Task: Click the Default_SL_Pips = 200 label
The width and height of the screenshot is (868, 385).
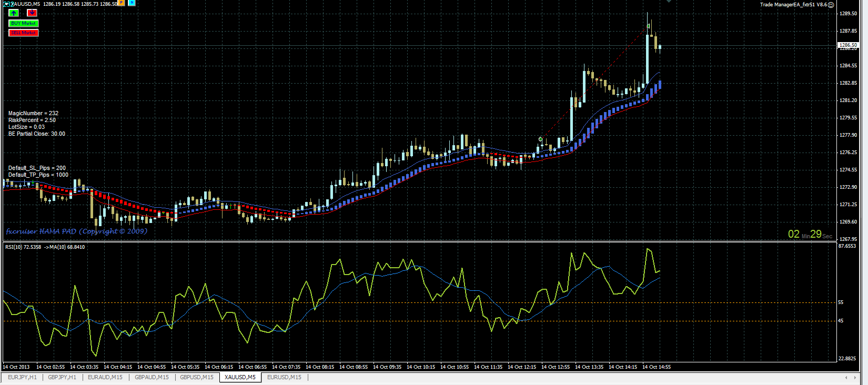Action: (x=37, y=168)
